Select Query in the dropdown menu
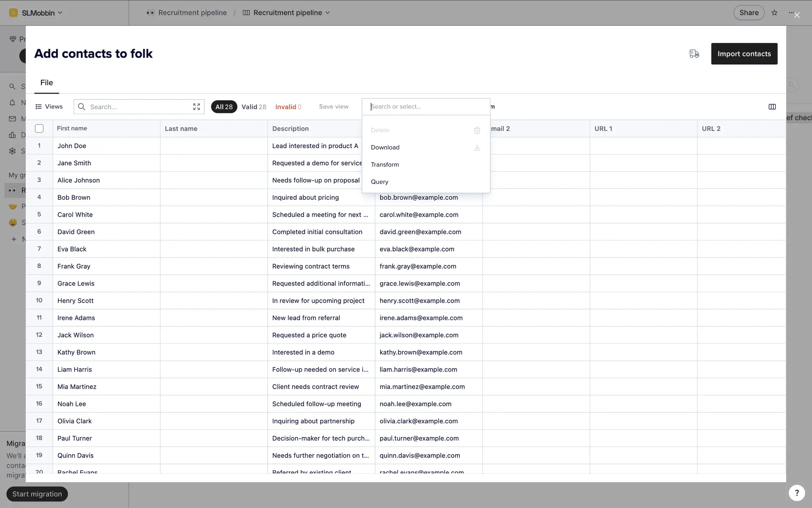 379,182
